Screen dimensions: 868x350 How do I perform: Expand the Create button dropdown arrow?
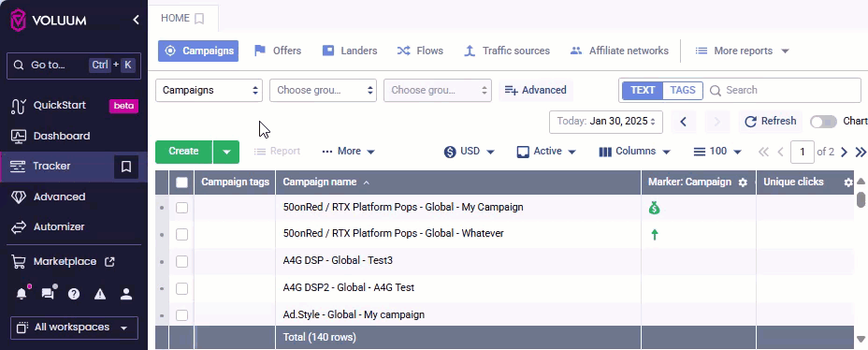(x=225, y=152)
